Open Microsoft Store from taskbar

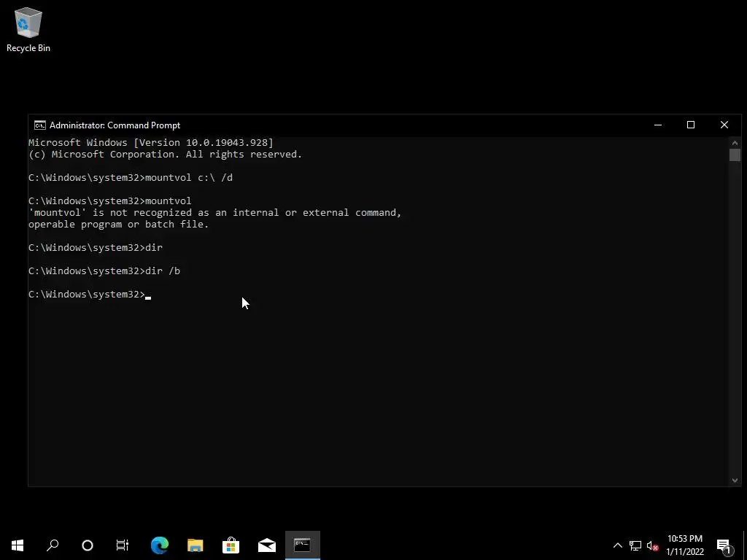(x=231, y=545)
